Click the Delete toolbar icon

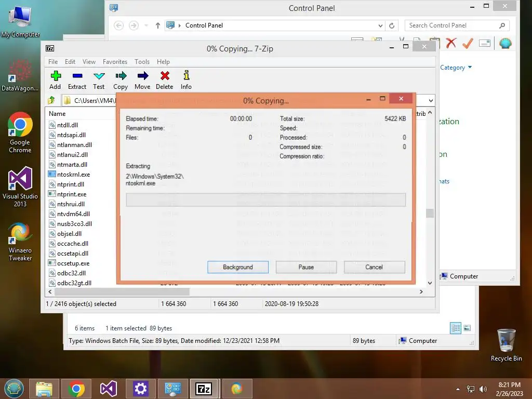pyautogui.click(x=165, y=76)
